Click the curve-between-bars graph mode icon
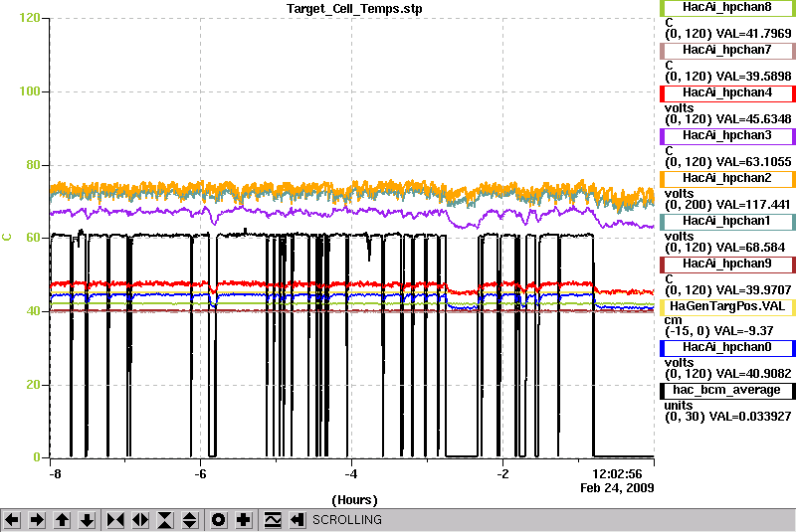 click(273, 520)
